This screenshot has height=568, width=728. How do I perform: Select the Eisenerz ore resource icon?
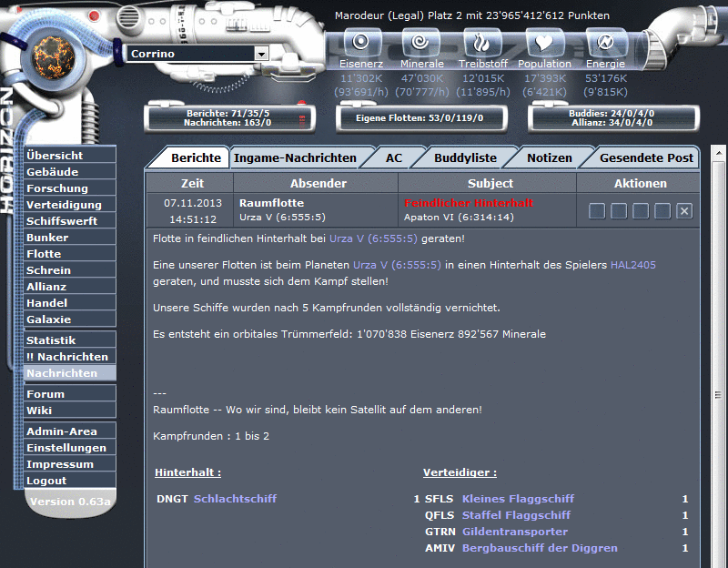point(361,43)
